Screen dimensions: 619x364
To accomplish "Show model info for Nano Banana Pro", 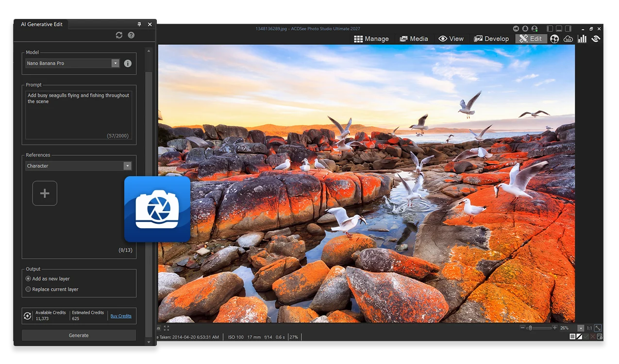I will tap(128, 63).
